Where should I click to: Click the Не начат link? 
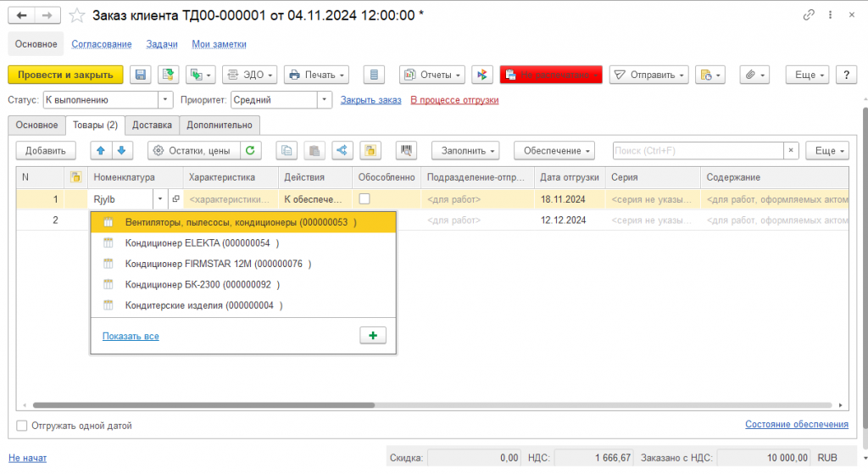tap(28, 458)
